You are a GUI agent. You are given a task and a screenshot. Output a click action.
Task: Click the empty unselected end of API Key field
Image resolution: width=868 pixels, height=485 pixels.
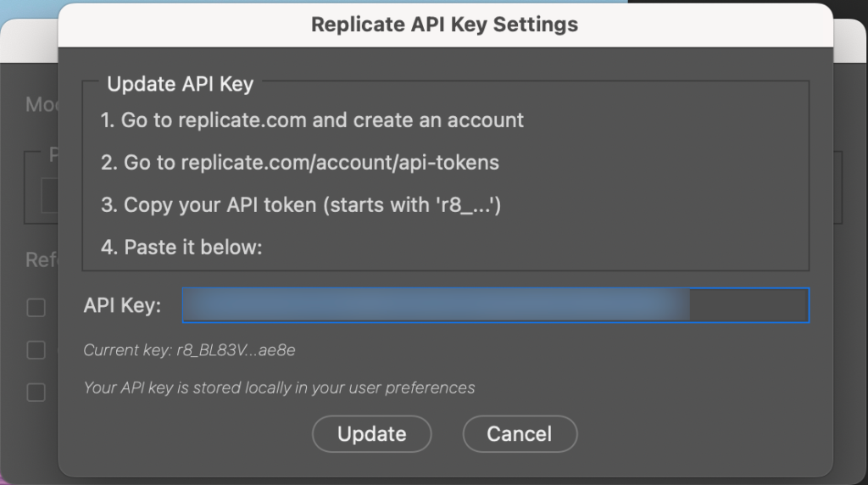pos(748,306)
